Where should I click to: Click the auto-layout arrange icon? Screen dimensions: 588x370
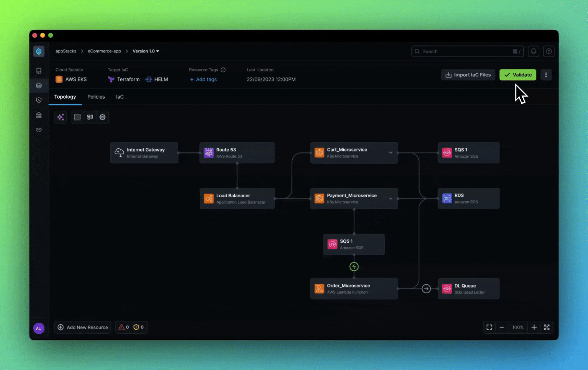point(90,117)
